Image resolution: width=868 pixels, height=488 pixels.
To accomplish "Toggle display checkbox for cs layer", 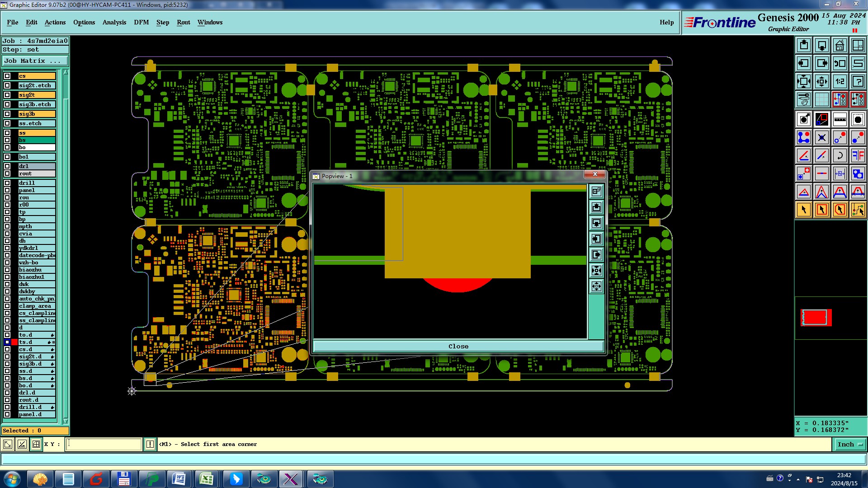I will pyautogui.click(x=7, y=76).
